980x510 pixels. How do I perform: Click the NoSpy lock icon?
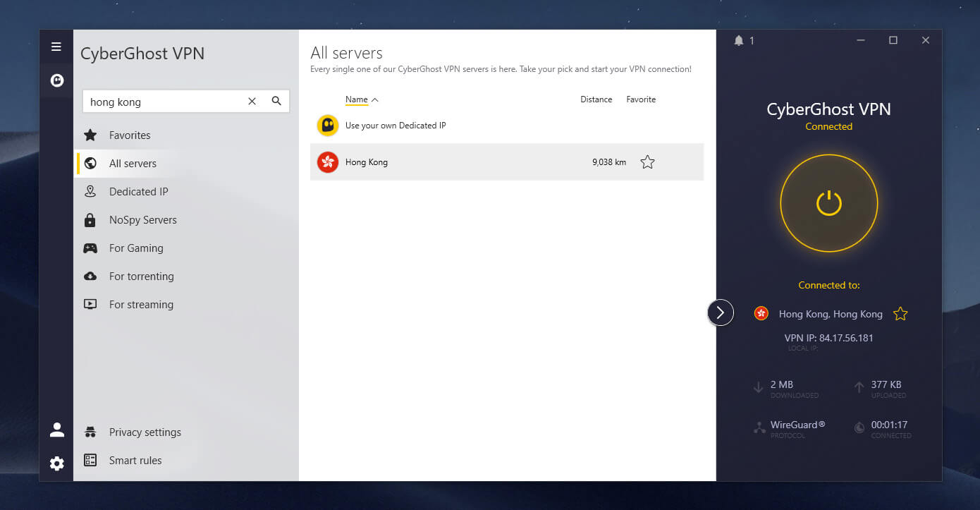(x=90, y=220)
